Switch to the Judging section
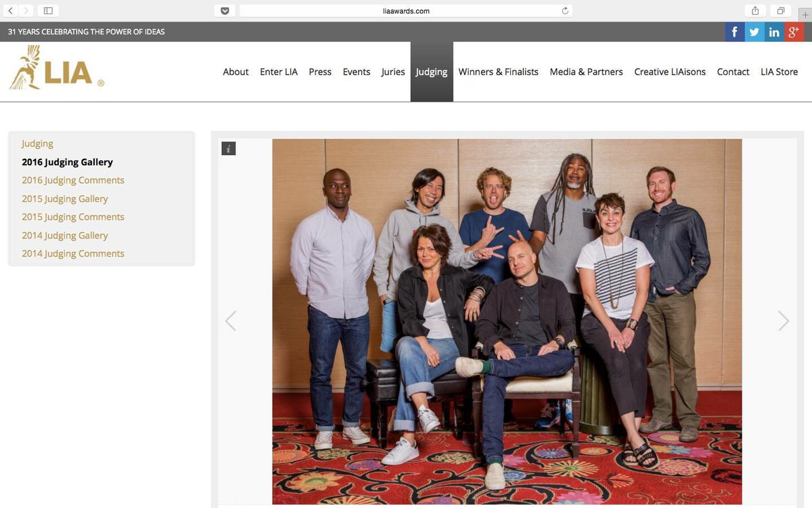812x508 pixels. click(x=431, y=71)
